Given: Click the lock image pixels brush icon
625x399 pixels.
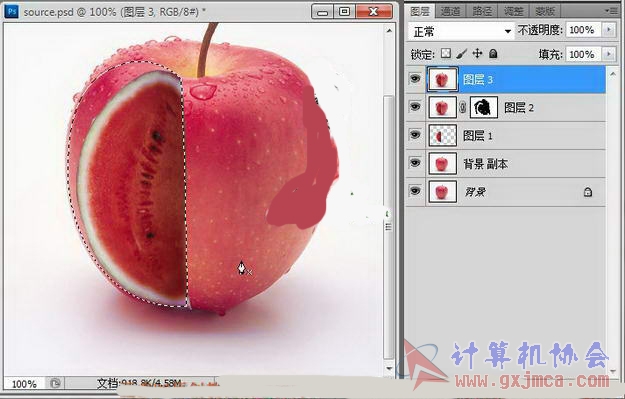Looking at the screenshot, I should pos(462,54).
